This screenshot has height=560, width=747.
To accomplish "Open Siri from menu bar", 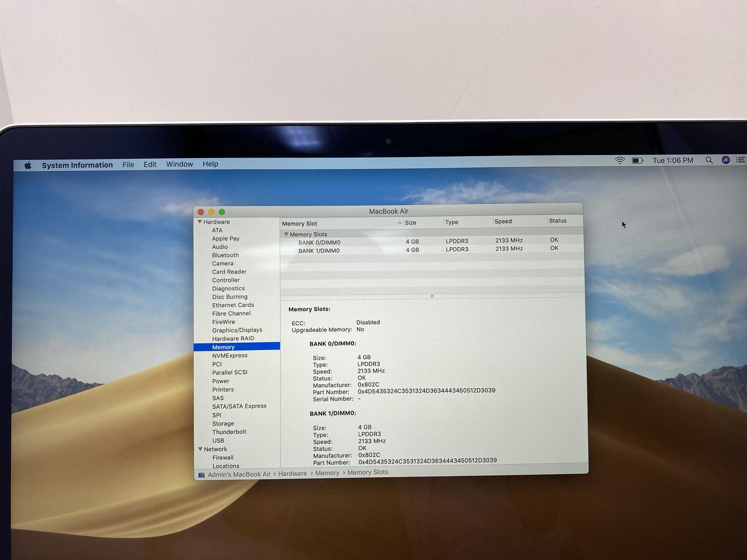I will click(x=726, y=160).
